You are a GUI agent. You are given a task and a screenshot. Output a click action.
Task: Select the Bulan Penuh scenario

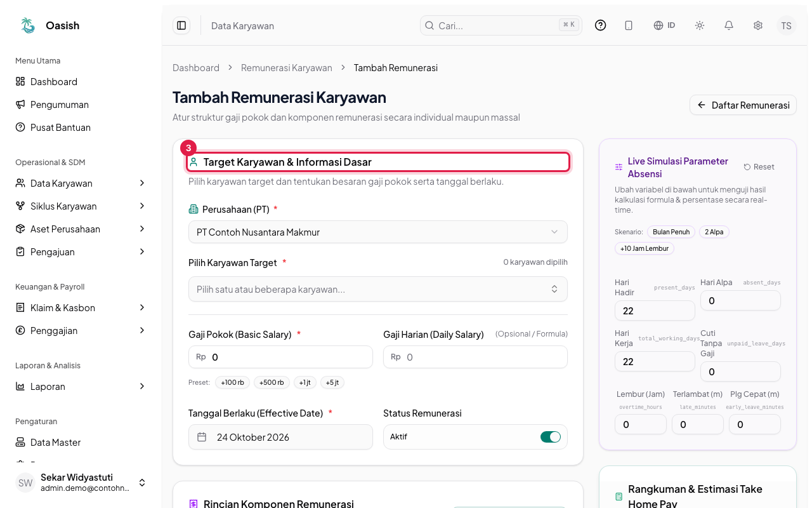click(x=671, y=232)
